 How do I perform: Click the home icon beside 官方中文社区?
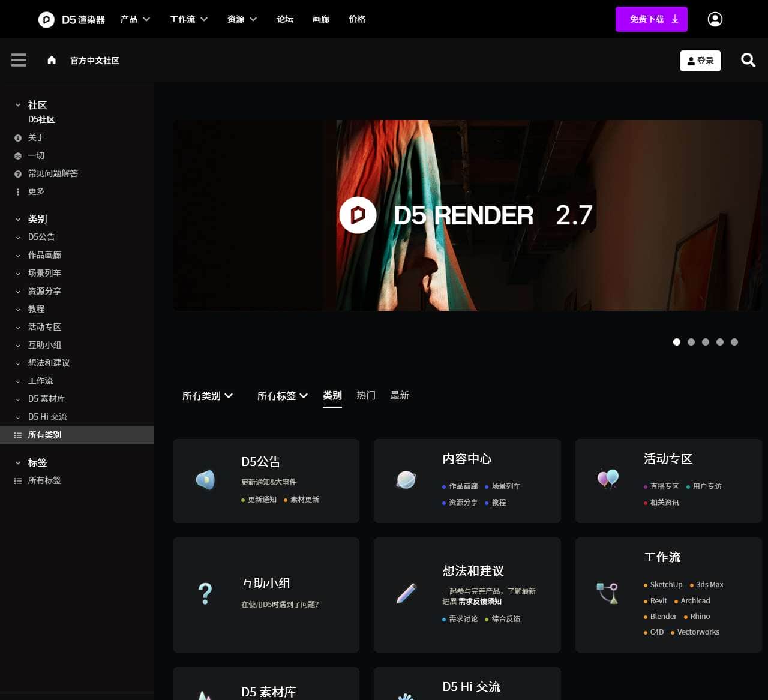pyautogui.click(x=52, y=60)
